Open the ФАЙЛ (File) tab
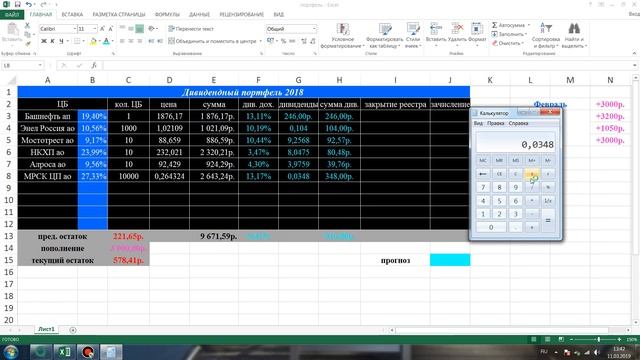Viewport: 640px width, 360px height. point(12,14)
